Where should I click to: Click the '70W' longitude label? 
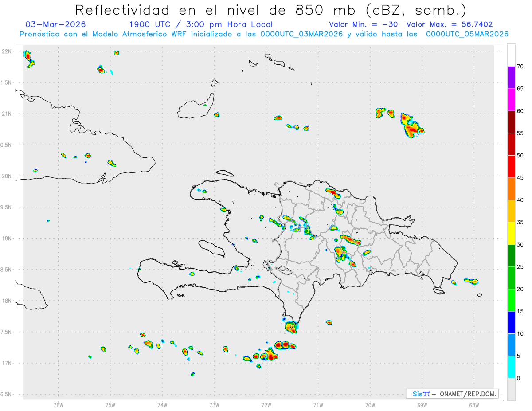click(370, 405)
